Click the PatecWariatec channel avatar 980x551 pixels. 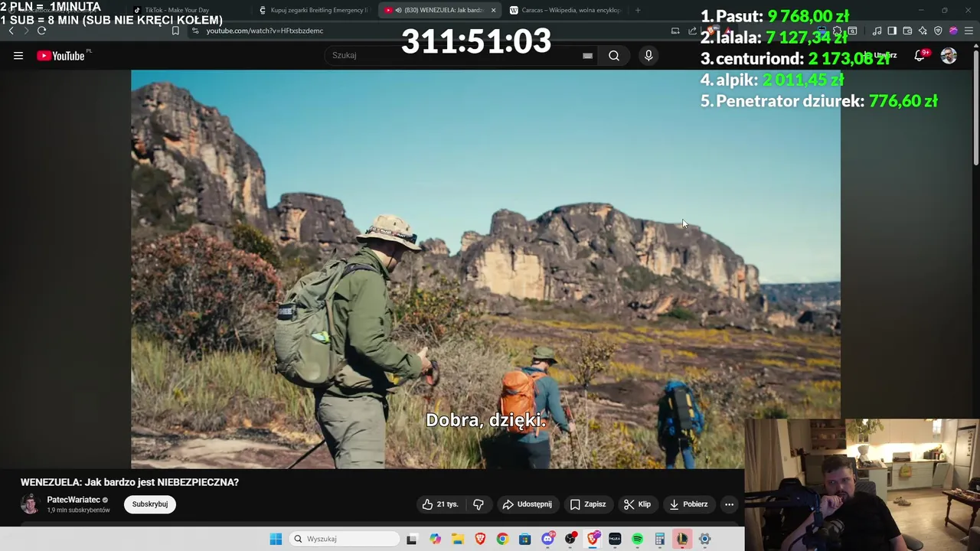[x=30, y=504]
